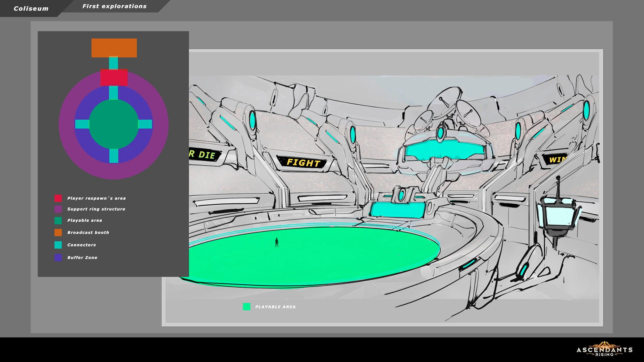Click the red respawn block in diagram
Image resolution: width=644 pixels, height=362 pixels.
pos(114,78)
